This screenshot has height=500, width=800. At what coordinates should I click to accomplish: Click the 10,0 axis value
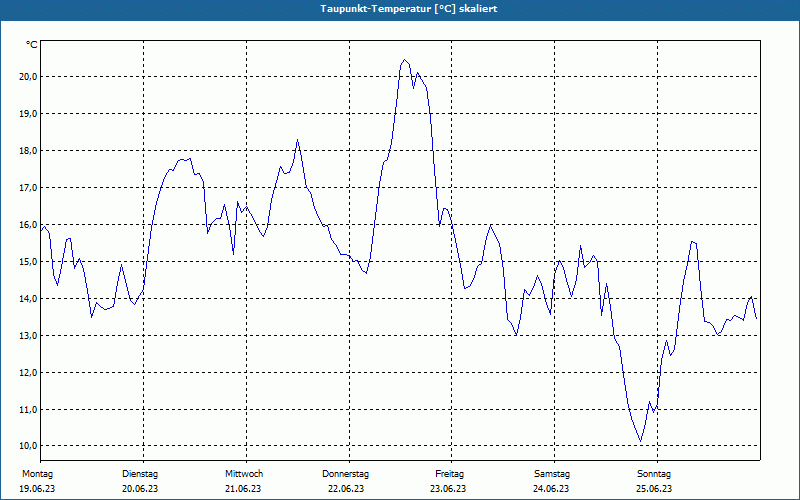click(x=28, y=445)
